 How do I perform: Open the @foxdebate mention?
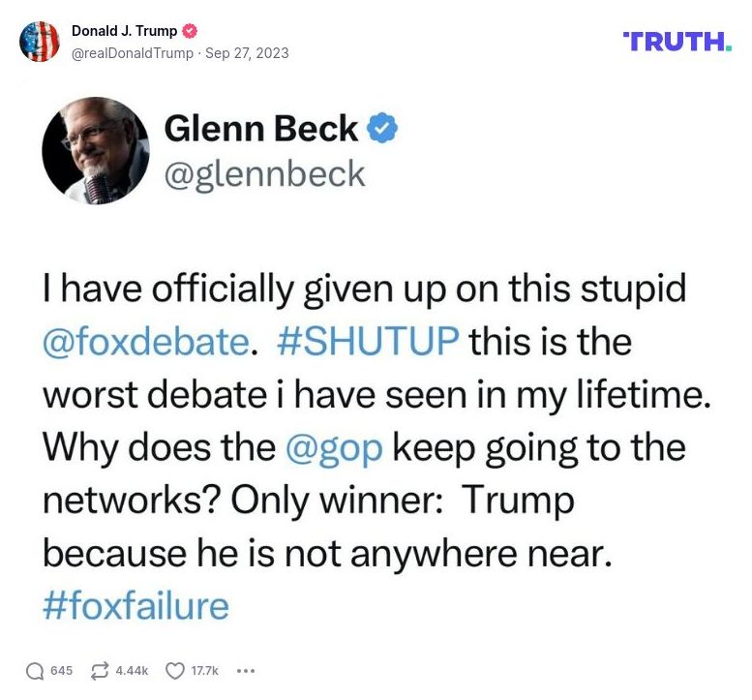point(144,342)
